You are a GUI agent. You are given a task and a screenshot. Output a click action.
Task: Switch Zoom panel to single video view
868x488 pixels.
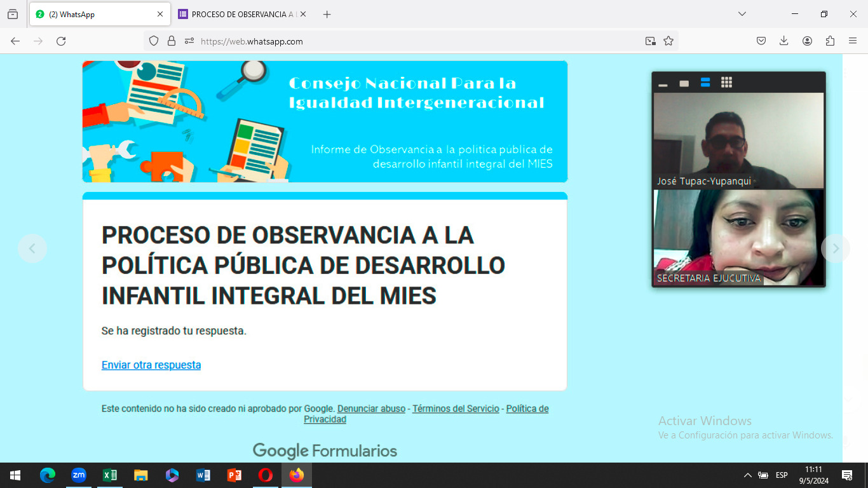[x=684, y=83]
